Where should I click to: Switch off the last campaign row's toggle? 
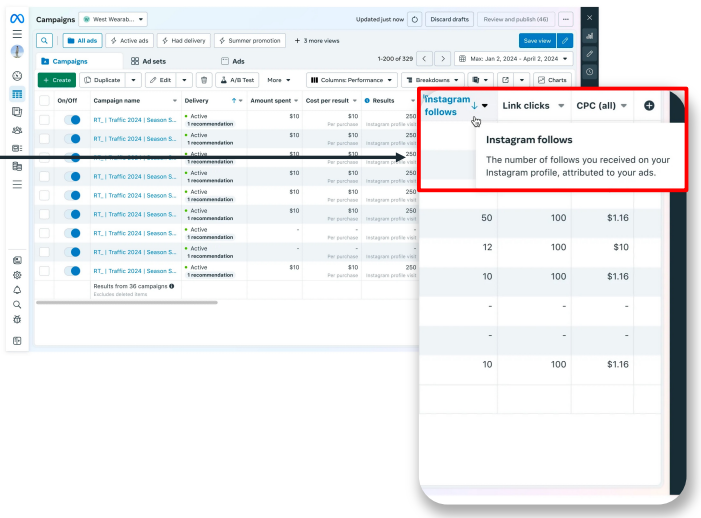[x=72, y=271]
